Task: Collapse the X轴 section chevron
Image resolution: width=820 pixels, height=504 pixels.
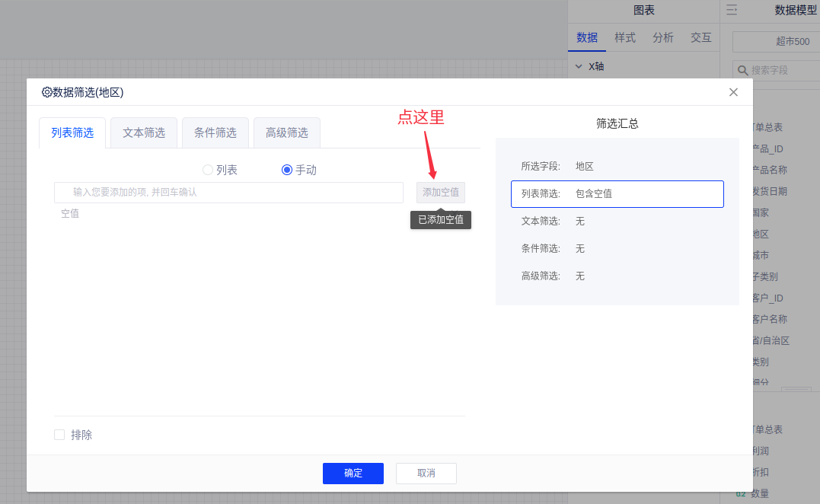Action: pyautogui.click(x=579, y=66)
